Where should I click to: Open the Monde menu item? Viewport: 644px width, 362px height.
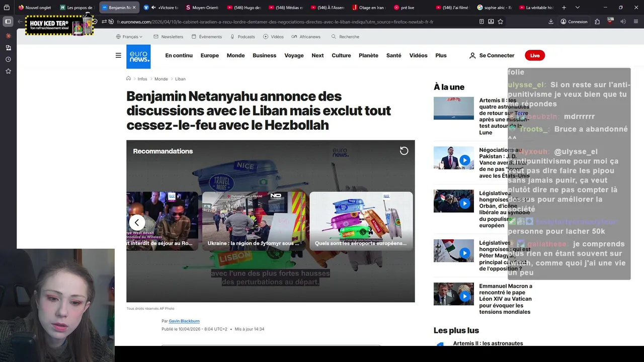click(235, 55)
